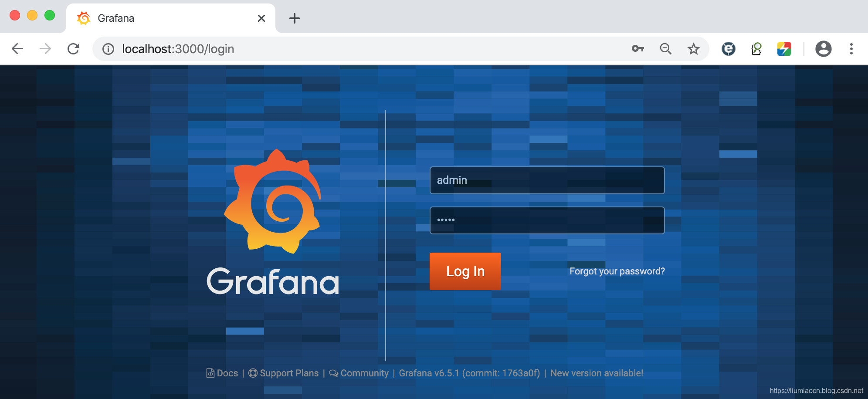The image size is (868, 399).
Task: Open the Community footer link
Action: point(359,373)
